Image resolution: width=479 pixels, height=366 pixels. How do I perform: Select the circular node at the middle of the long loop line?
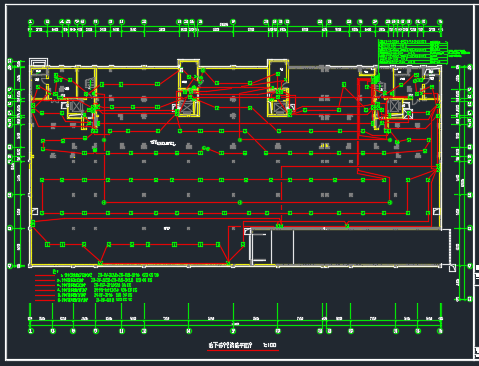pos(240,202)
